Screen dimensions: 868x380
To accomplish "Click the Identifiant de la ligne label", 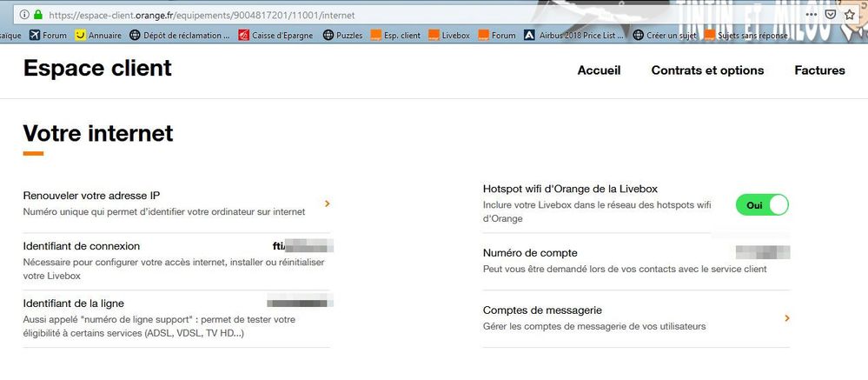I will 74,303.
